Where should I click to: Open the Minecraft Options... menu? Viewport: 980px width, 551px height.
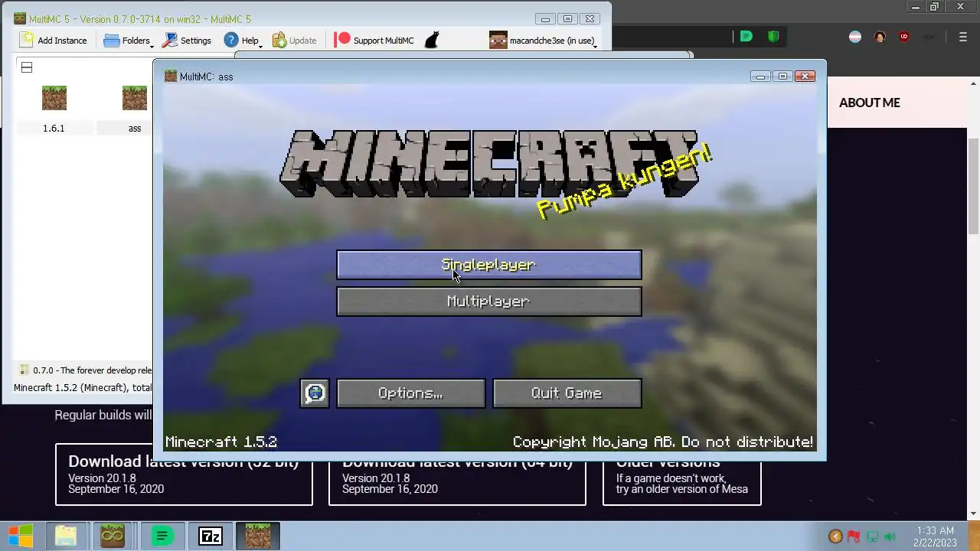point(410,393)
